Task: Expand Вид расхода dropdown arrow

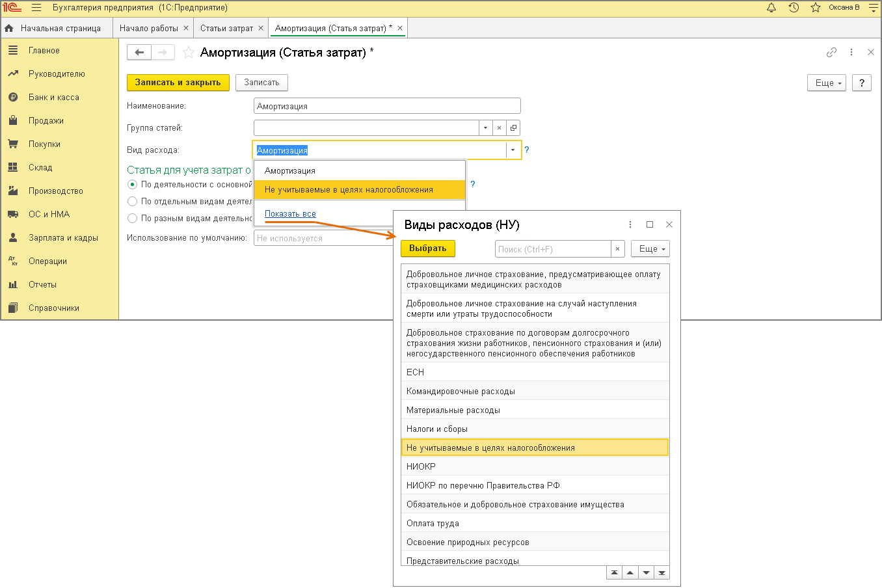Action: point(513,150)
